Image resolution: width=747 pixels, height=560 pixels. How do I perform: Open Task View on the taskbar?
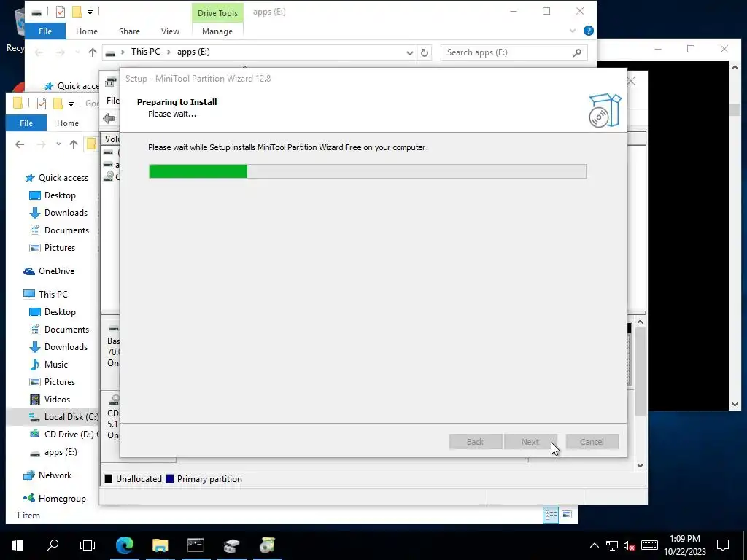88,545
